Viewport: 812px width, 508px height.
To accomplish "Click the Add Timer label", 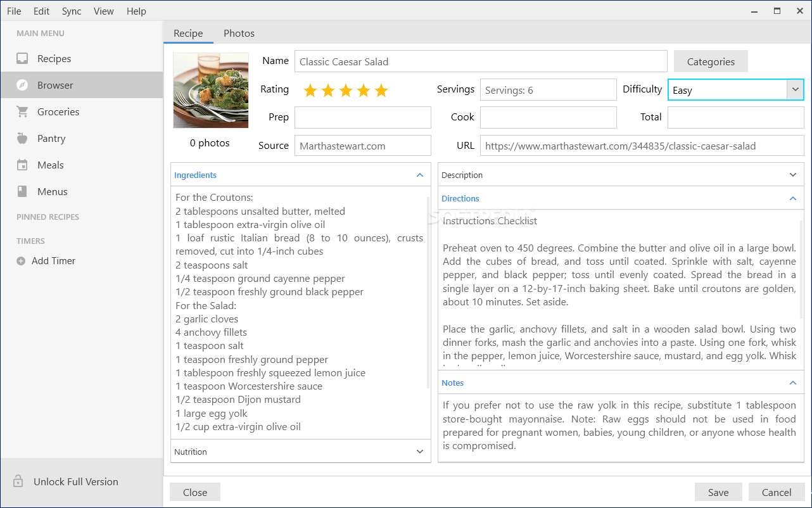I will (54, 261).
